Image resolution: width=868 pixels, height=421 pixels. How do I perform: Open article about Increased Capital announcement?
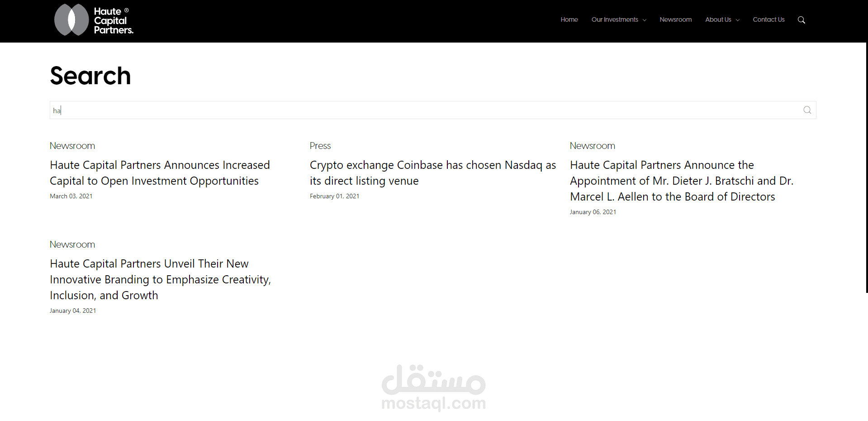click(x=160, y=173)
